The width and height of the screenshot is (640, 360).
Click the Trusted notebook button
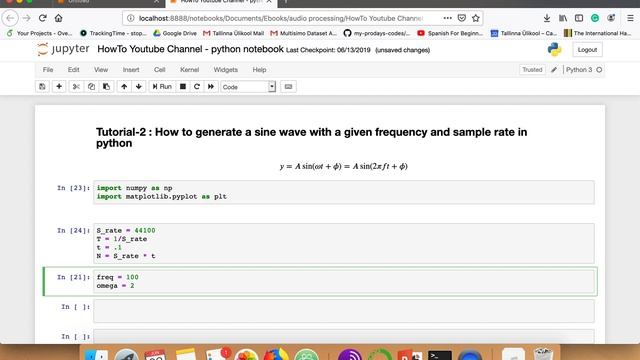tap(532, 70)
